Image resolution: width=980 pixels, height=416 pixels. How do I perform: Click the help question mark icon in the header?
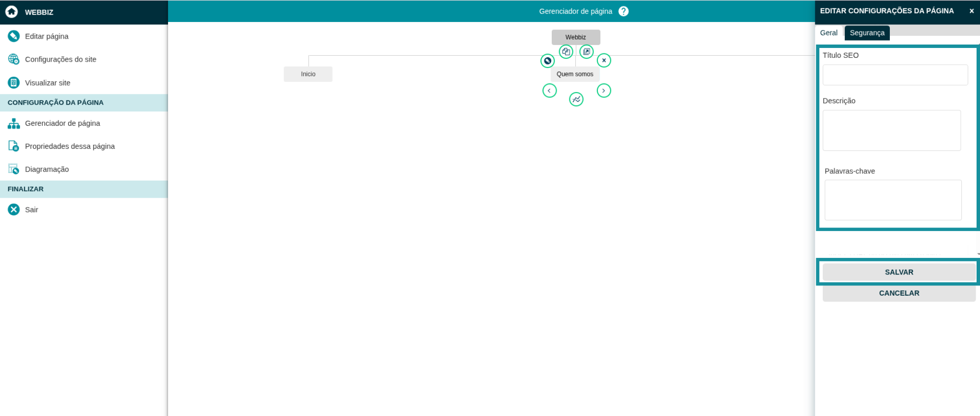point(623,11)
